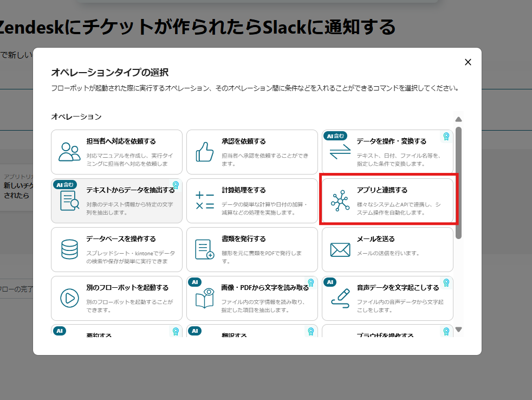Click the premium badge on 音声データを文字起こしする card
The image size is (532, 400).
coord(446,282)
